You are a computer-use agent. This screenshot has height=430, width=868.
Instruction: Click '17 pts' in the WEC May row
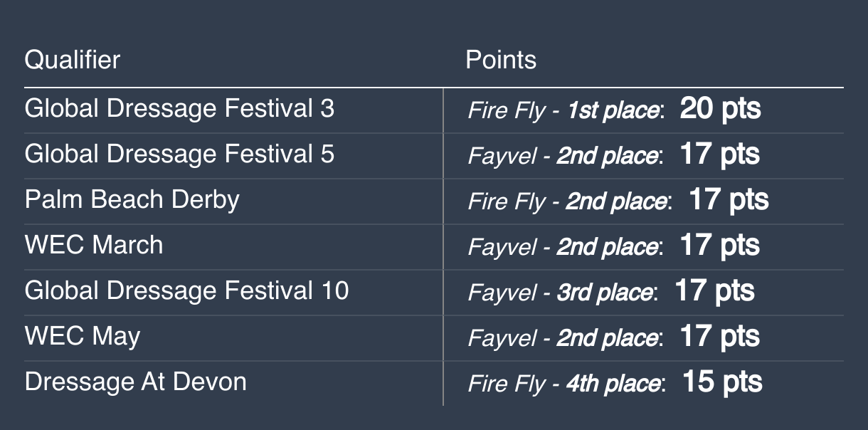(x=719, y=337)
